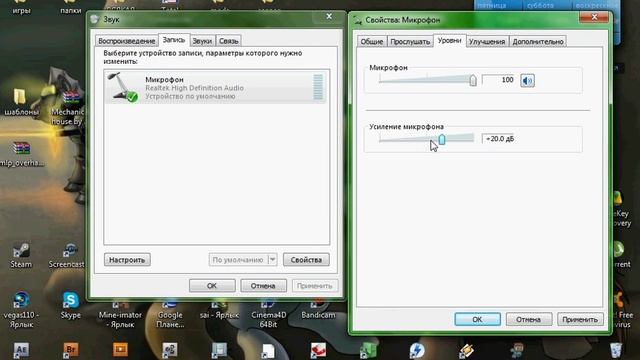Image resolution: width=640 pixels, height=360 pixels.
Task: Close the Свойства: Микрофон window
Action: coord(594,17)
